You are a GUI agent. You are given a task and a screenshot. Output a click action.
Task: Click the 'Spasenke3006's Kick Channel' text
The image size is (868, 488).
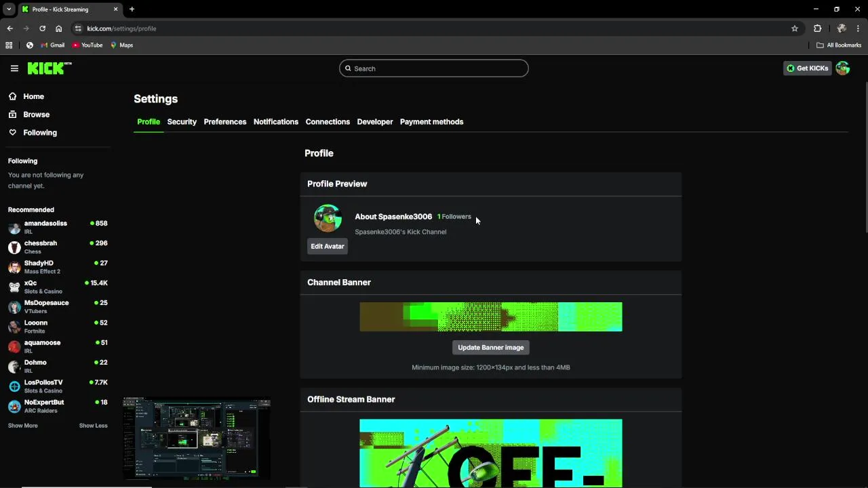401,232
